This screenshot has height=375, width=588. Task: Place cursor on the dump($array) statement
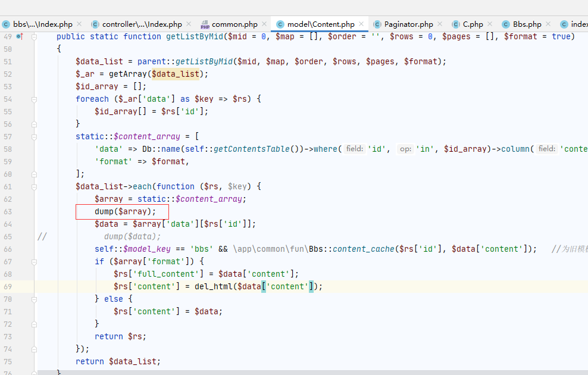pyautogui.click(x=125, y=211)
